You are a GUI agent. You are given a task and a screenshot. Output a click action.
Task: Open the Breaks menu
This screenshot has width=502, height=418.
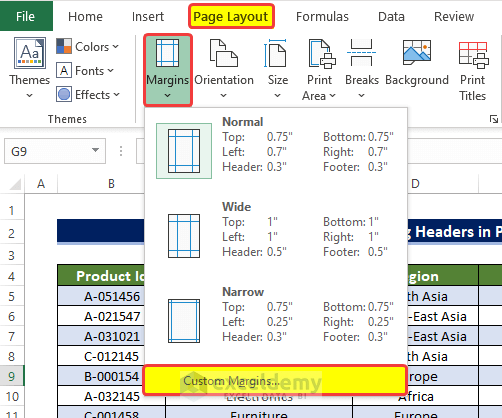(x=362, y=70)
